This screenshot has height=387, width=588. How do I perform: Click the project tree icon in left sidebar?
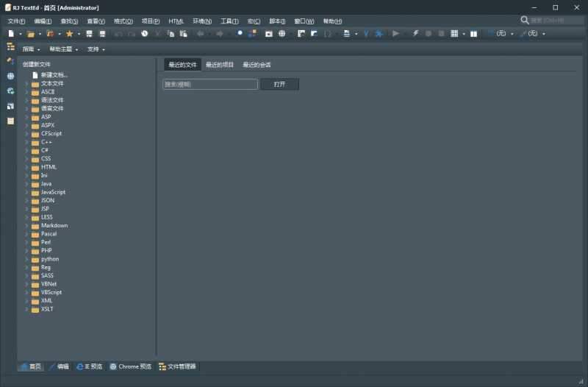[x=10, y=46]
